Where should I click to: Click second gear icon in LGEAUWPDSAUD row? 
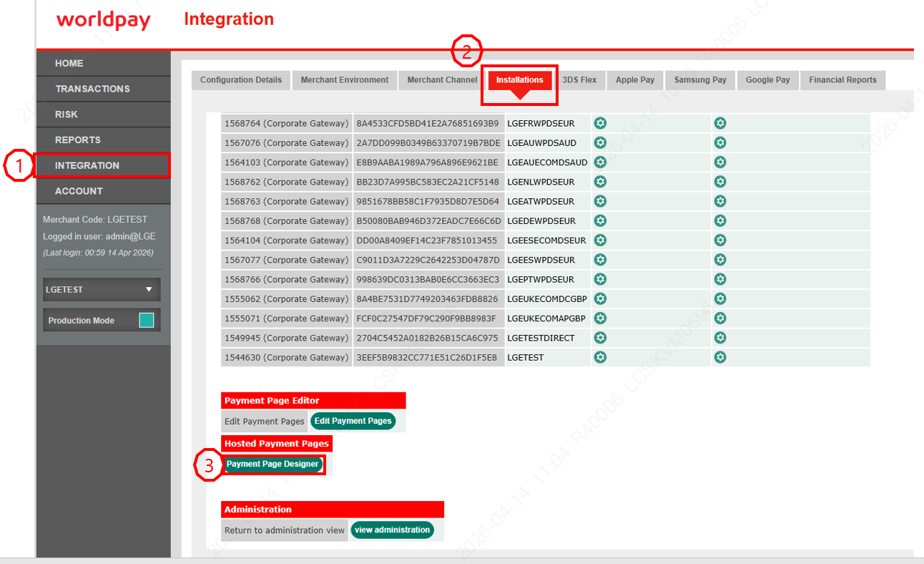click(x=720, y=142)
